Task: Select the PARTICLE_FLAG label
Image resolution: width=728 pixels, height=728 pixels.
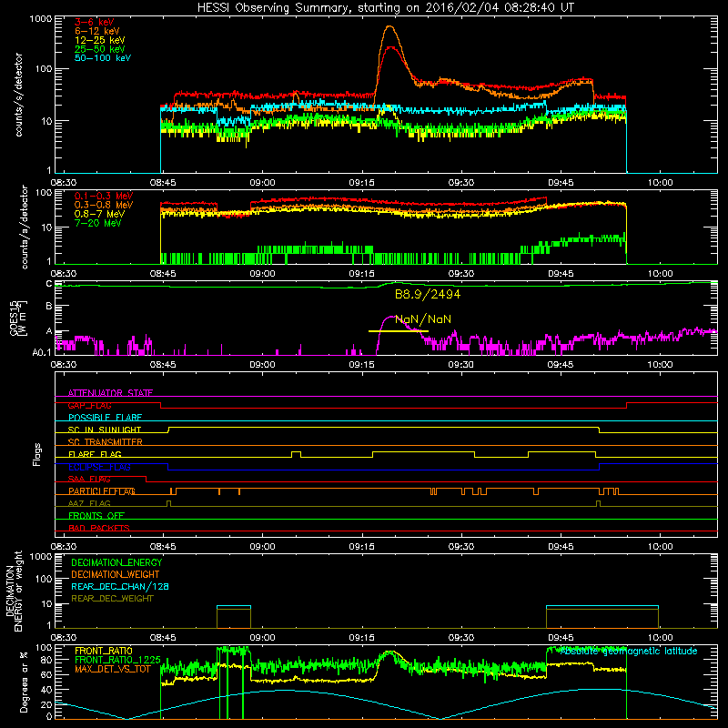Action: pyautogui.click(x=102, y=491)
